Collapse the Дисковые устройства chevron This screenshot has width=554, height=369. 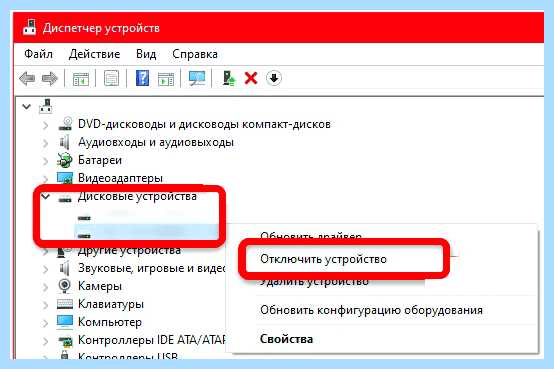pos(46,197)
